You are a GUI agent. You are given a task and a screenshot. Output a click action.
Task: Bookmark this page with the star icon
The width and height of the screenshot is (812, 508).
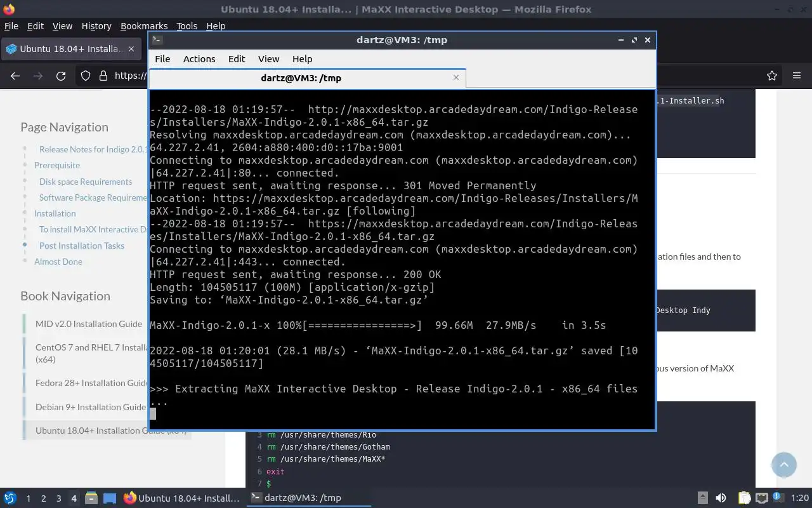pyautogui.click(x=772, y=76)
